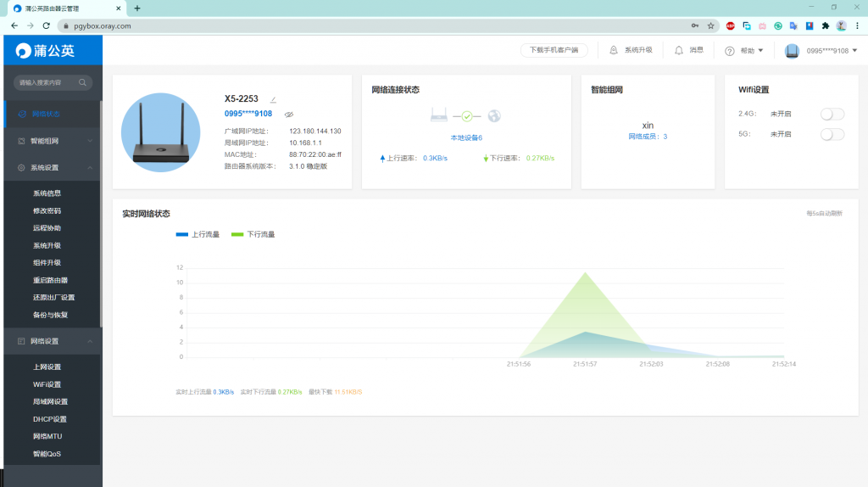The image size is (868, 487).
Task: Select DHCP设置 from the sidebar
Action: [50, 419]
